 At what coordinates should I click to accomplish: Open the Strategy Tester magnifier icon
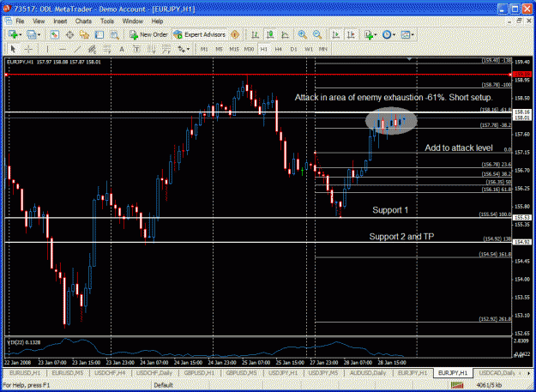[115, 34]
